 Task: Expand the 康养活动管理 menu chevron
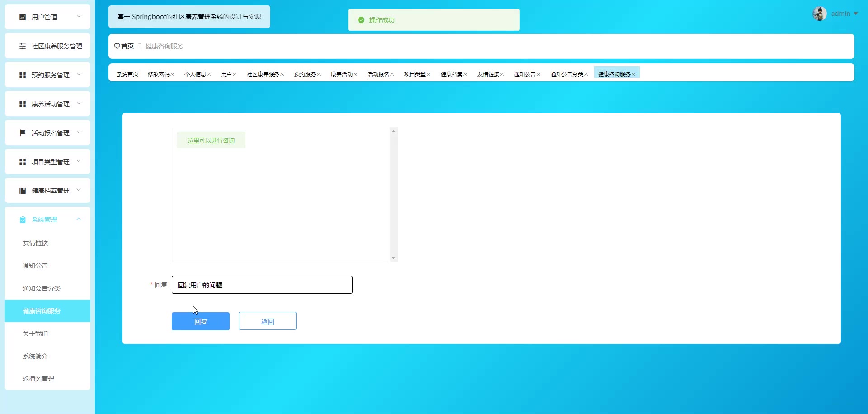pos(79,103)
